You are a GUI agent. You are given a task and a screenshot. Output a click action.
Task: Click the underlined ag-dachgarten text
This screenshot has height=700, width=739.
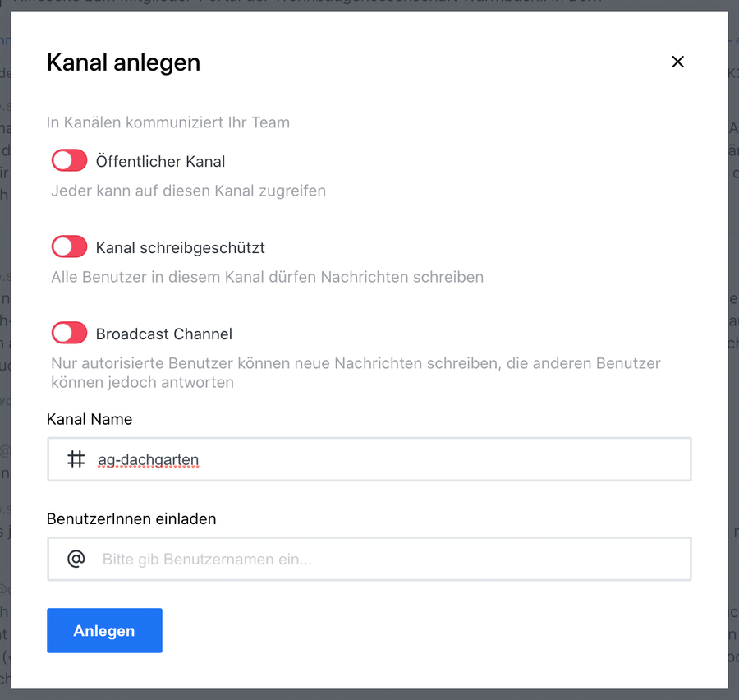[x=148, y=460]
